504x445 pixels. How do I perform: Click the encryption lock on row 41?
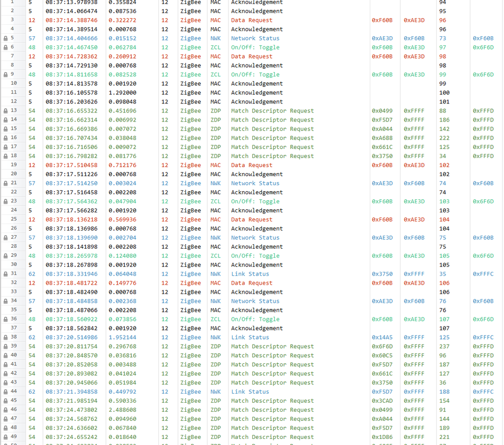click(6, 365)
